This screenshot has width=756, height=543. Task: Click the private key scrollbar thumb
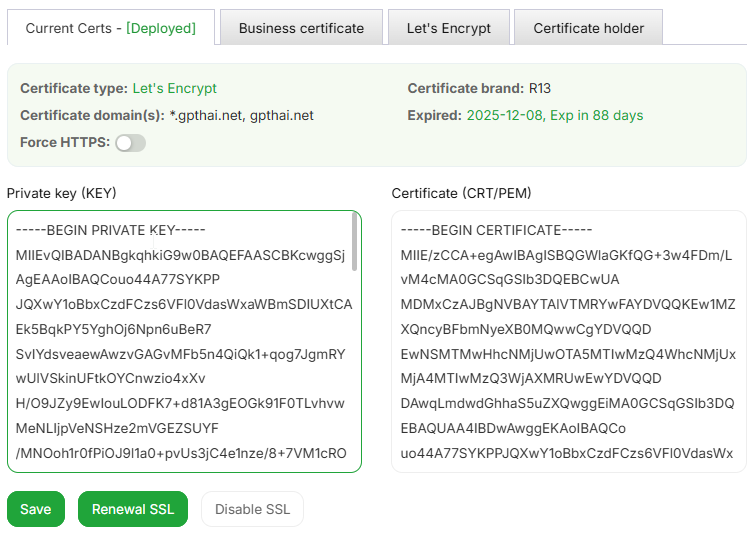354,242
